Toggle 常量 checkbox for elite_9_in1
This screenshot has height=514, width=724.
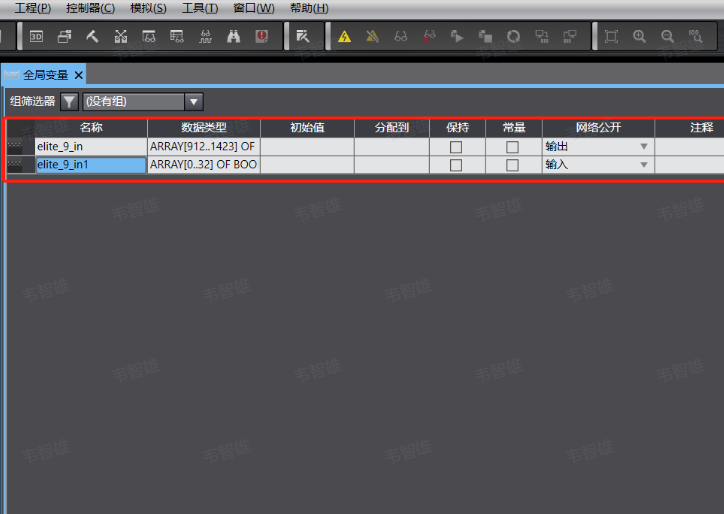coord(512,165)
